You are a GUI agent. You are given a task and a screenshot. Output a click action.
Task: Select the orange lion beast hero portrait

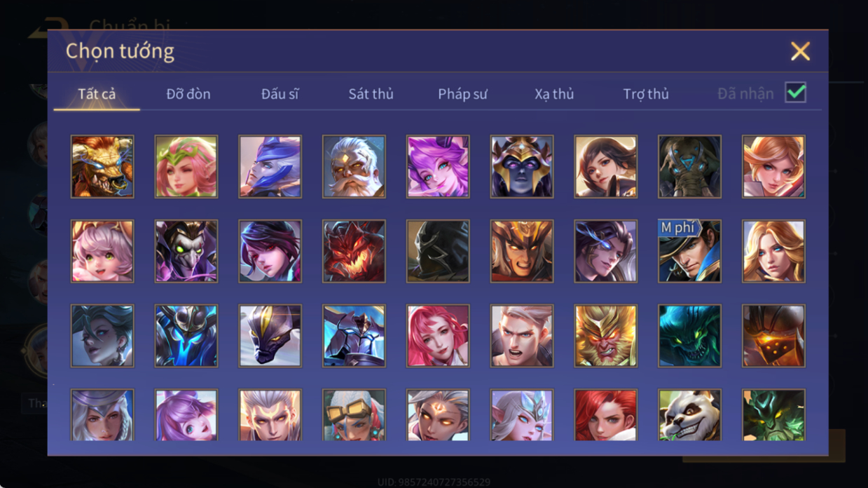coord(102,167)
